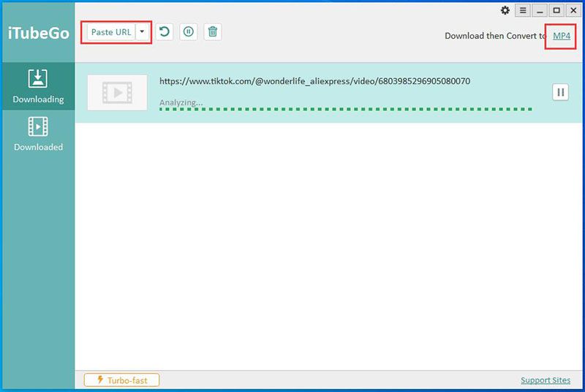Switch to the Downloading tab
Viewport: 585px width, 392px height.
[x=38, y=86]
